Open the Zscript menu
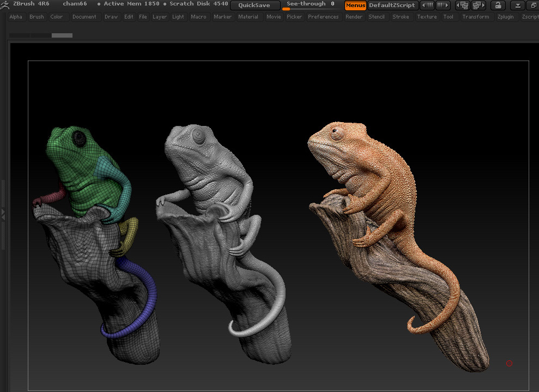The image size is (539, 392). click(x=530, y=16)
